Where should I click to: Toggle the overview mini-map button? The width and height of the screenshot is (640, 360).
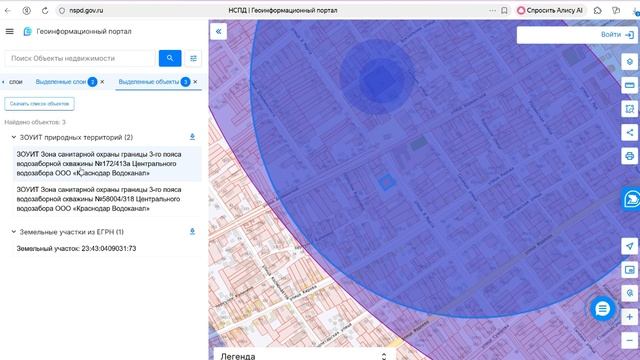(629, 270)
